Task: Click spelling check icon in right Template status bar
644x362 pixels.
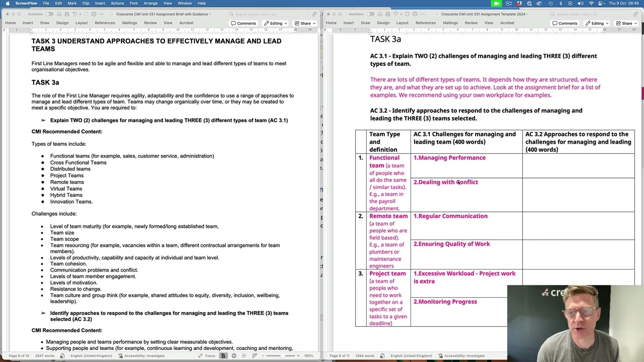Action: coord(382,356)
